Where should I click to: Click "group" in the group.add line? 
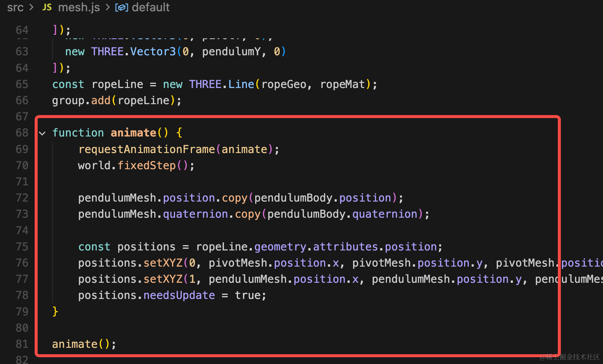coord(68,101)
